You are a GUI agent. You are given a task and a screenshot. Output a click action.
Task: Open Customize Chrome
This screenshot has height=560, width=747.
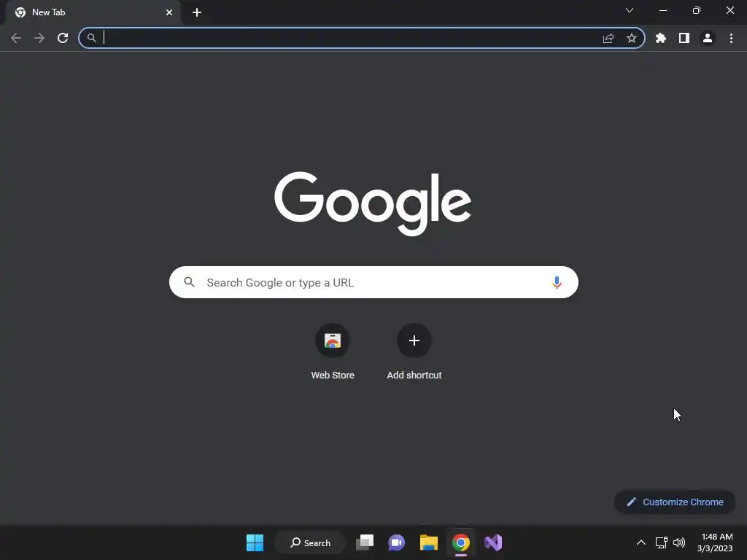[675, 502]
